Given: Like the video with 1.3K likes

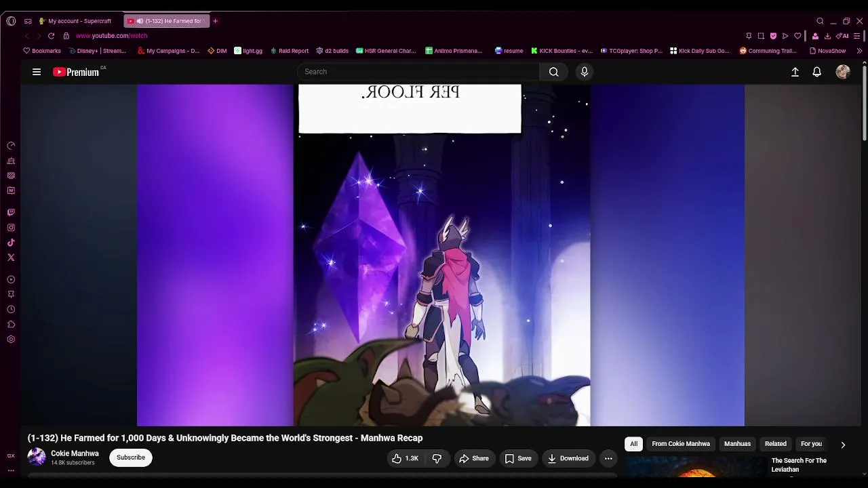Looking at the screenshot, I should [x=405, y=459].
